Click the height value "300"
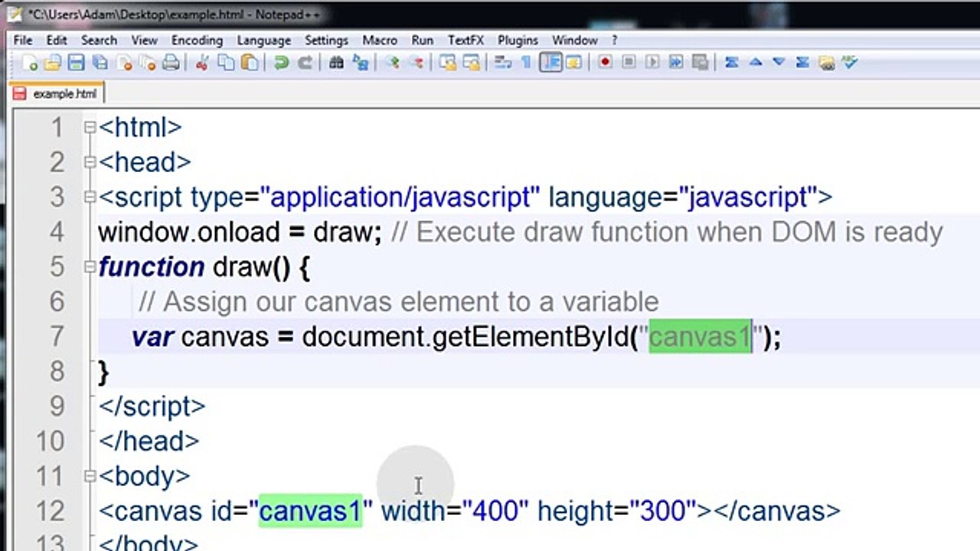980x551 pixels. (662, 510)
